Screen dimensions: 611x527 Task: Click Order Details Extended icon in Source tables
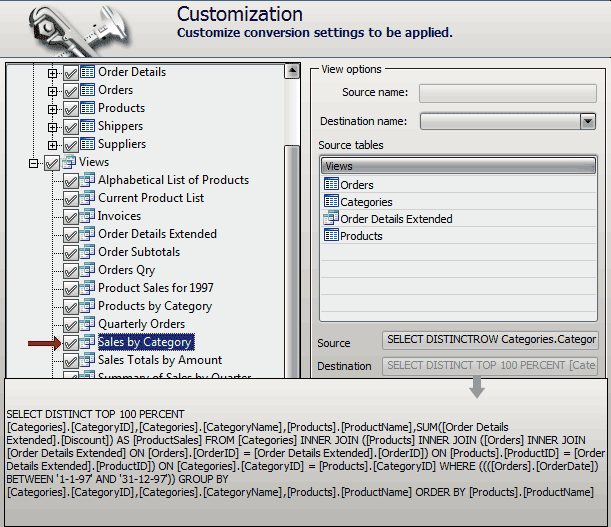coord(331,218)
